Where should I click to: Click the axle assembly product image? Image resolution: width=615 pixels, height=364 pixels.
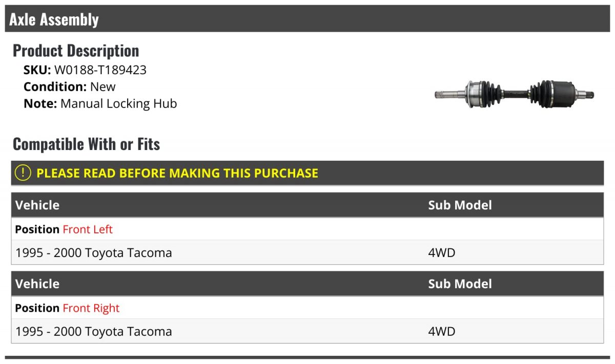(514, 94)
